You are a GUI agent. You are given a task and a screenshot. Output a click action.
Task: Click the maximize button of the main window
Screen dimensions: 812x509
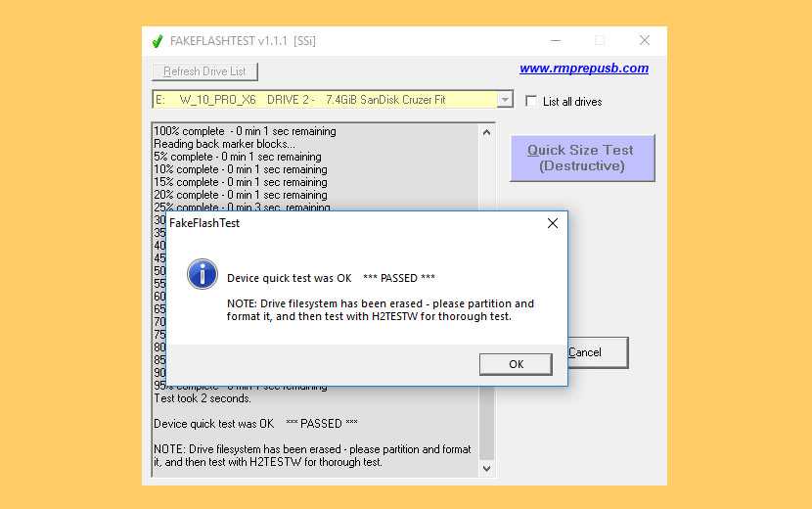[x=600, y=41]
